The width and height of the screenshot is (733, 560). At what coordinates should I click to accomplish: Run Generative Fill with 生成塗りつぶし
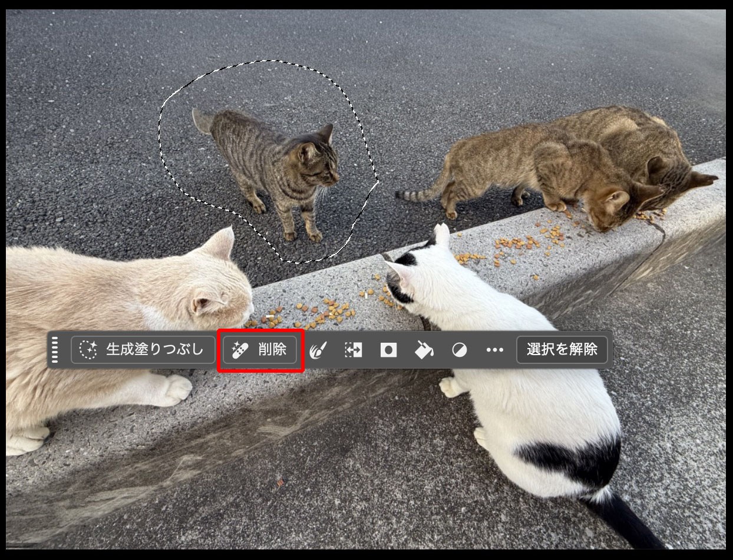[143, 349]
